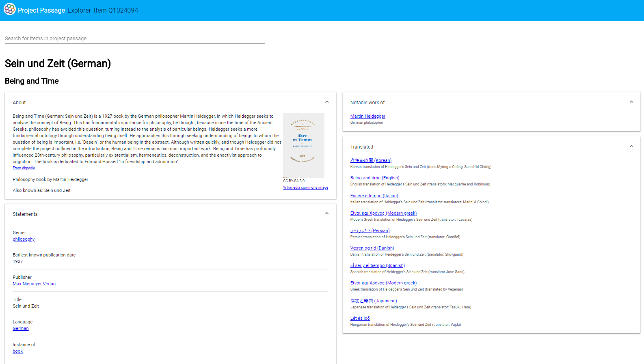The image size is (644, 364).
Task: Open the Être et Temps book cover image
Action: [303, 145]
